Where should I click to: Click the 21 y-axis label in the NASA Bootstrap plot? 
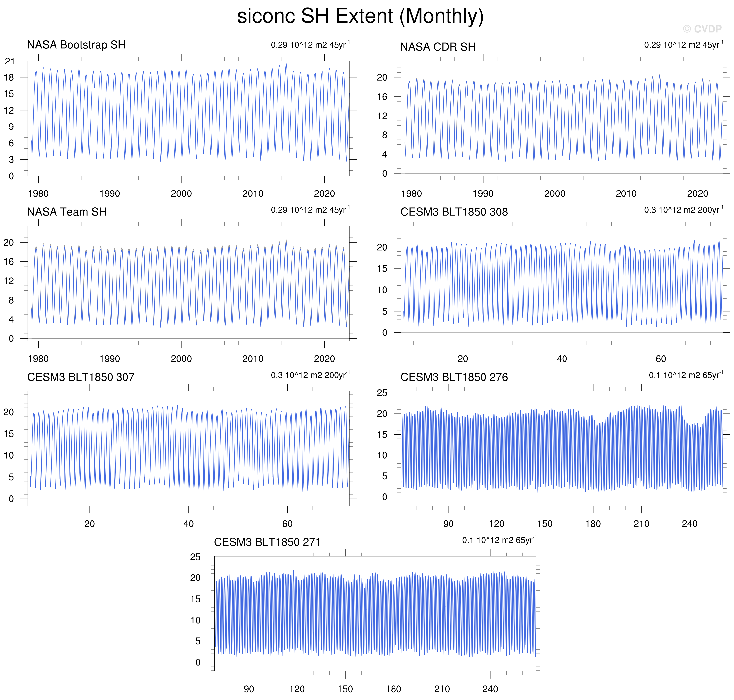[x=10, y=61]
